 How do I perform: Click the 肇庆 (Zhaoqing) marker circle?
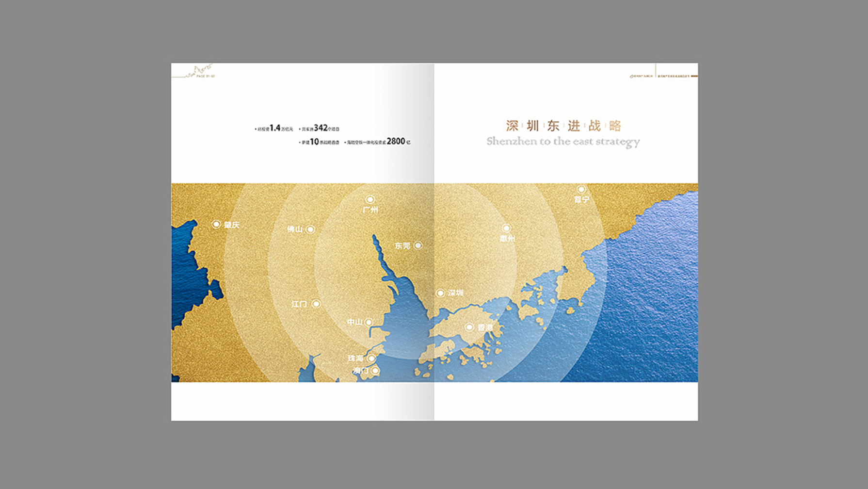216,224
